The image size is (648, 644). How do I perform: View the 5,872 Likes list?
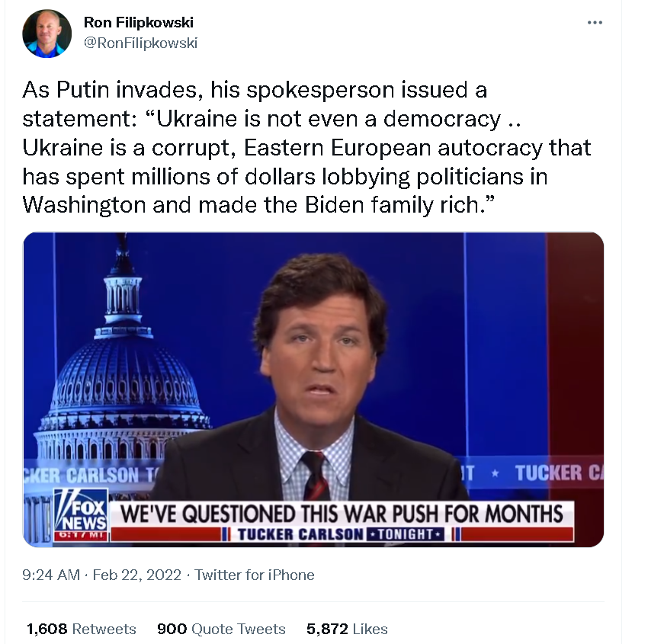coord(347,629)
